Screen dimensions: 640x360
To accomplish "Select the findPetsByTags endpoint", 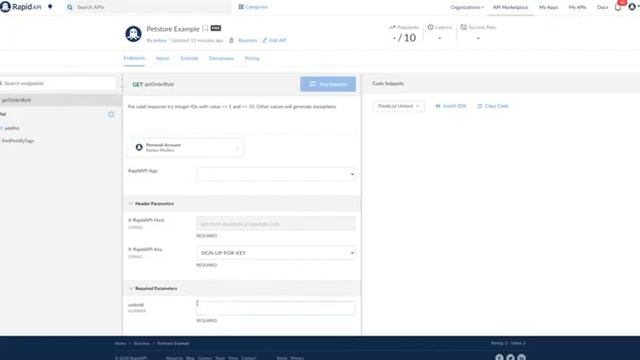I will [18, 141].
